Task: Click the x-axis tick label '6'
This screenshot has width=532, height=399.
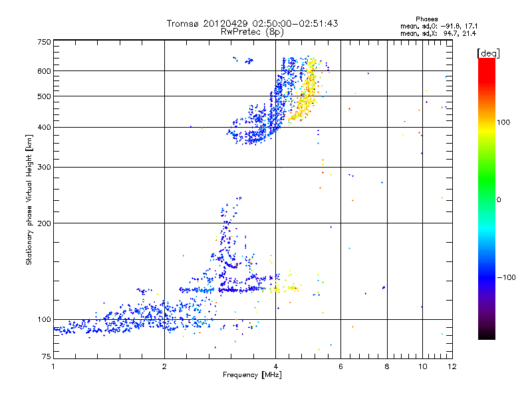Action: tap(340, 366)
